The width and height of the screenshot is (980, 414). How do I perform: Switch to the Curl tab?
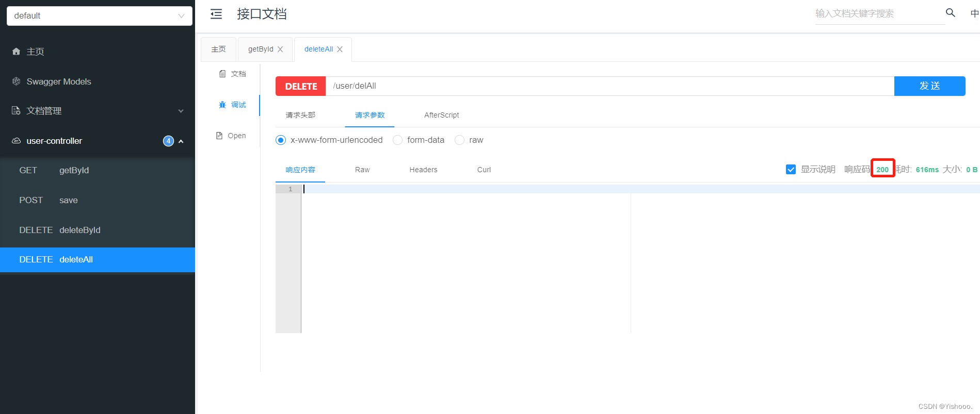pos(484,170)
